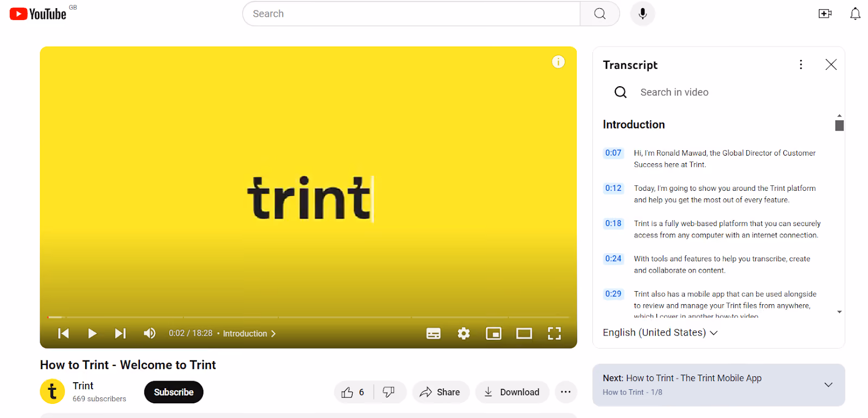Open the Trint channel name link
The image size is (868, 418).
pos(83,385)
